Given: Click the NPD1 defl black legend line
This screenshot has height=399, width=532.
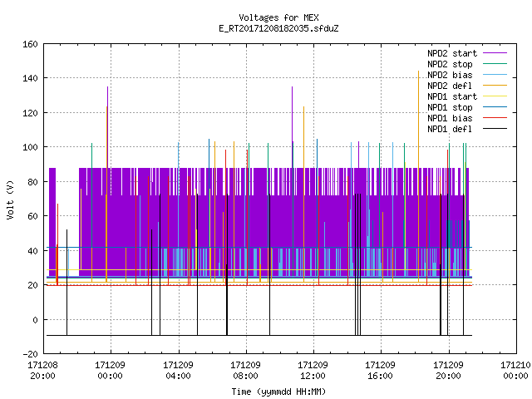Looking at the screenshot, I should [495, 129].
